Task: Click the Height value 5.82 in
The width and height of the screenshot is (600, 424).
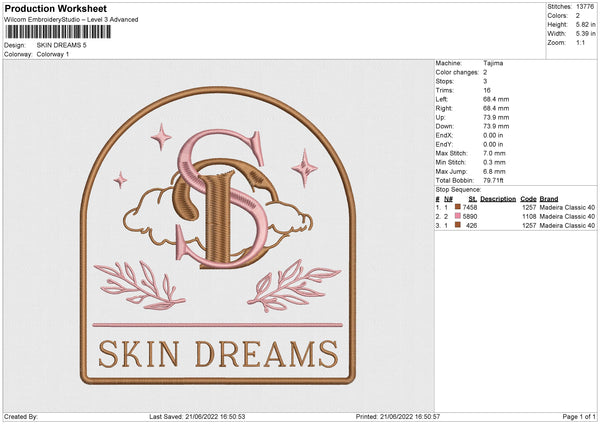Action: [585, 24]
